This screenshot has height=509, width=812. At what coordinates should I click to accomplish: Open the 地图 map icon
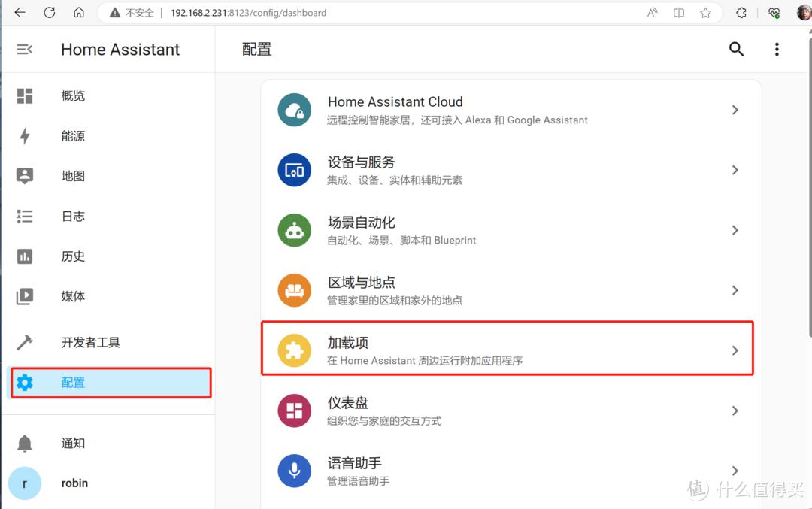(x=24, y=175)
